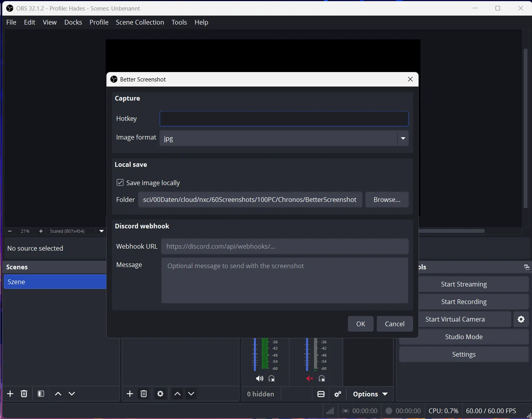
Task: Click the streaming time indicator icon
Action: tap(345, 411)
